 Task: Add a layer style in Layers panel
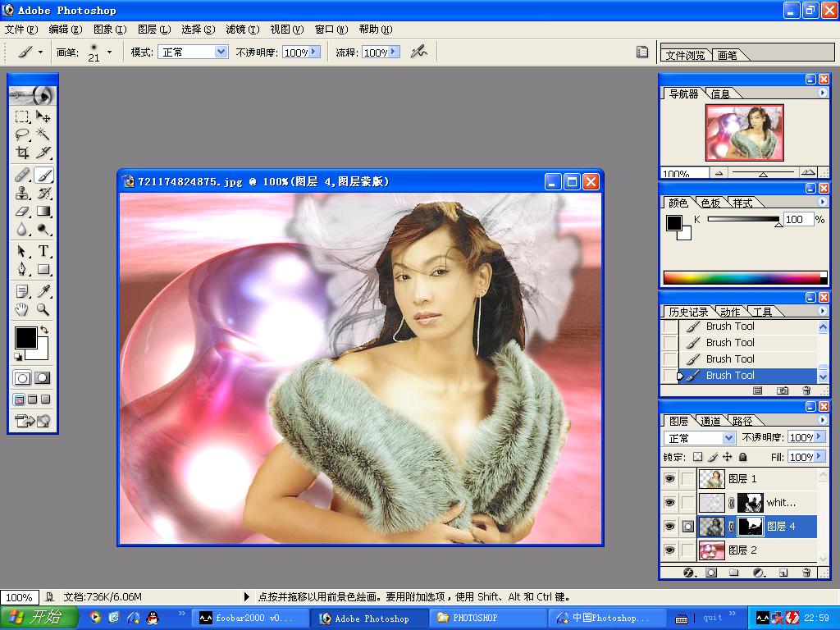(x=689, y=573)
